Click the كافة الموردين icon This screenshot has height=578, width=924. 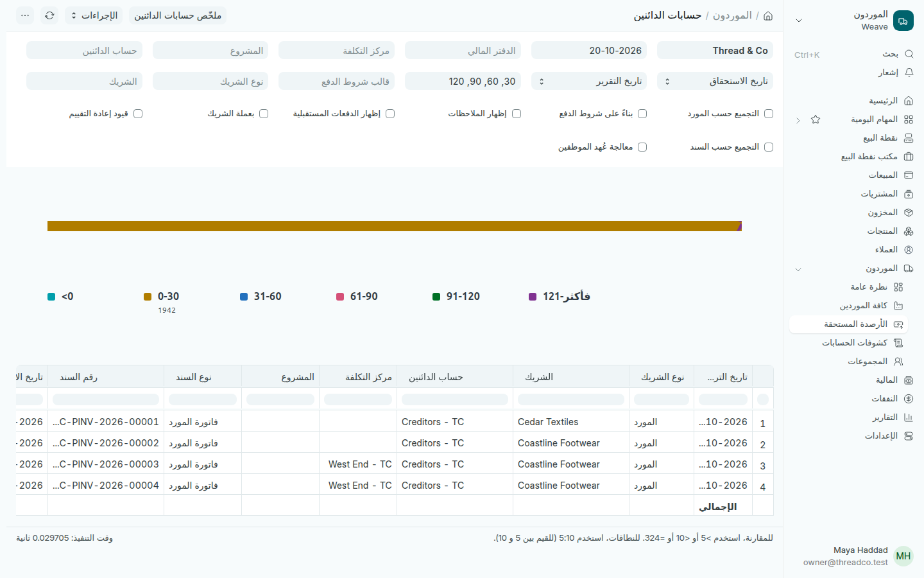click(x=898, y=306)
